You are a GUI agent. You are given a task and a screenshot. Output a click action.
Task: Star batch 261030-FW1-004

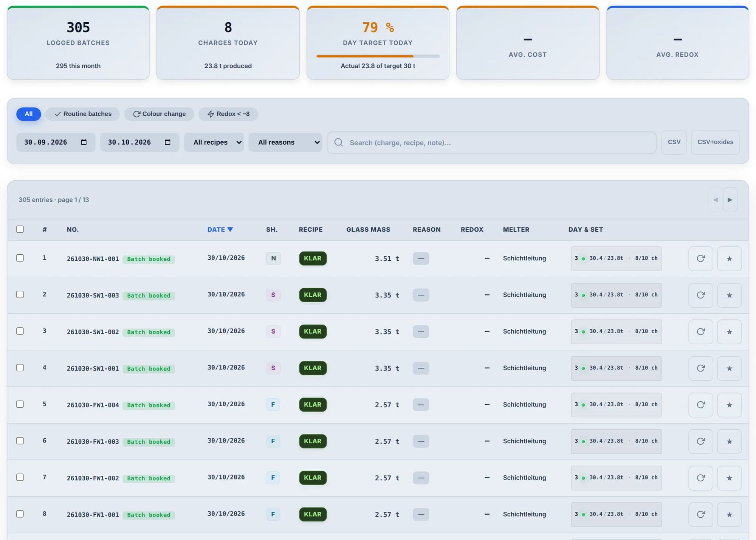[729, 405]
